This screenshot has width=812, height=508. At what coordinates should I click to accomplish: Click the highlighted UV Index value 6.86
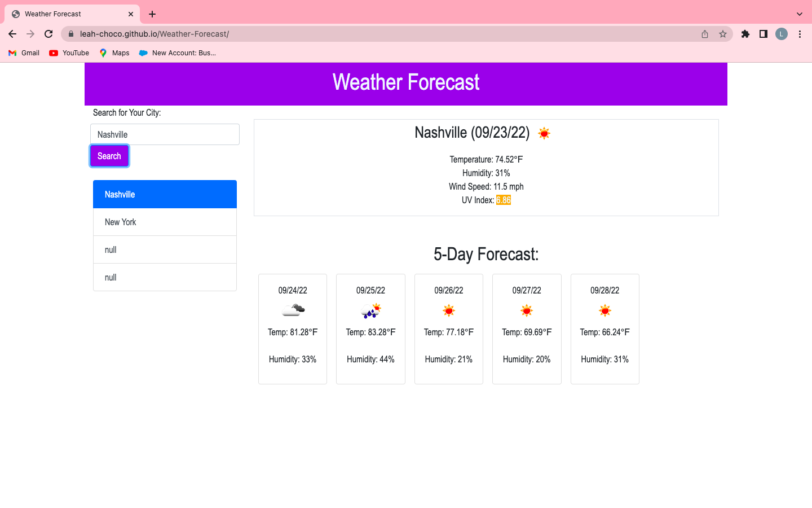point(503,200)
